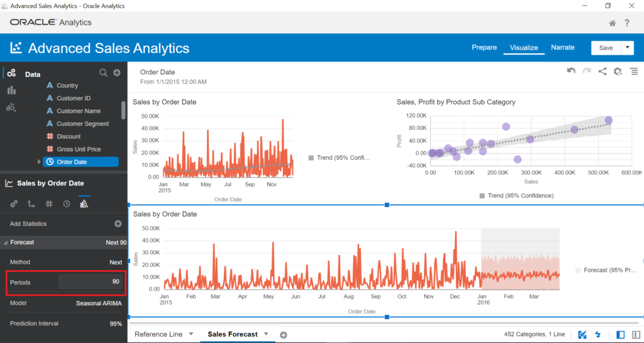Click the Periods input field showing 90

click(91, 282)
